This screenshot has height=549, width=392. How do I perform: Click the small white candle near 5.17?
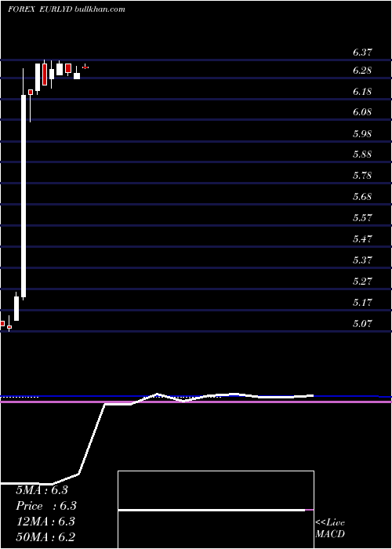(x=16, y=308)
